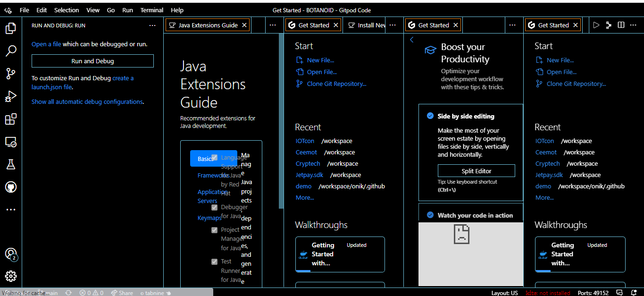Click Ports: 49152 in status bar
Viewport: 644px width, 296px height.
pos(594,293)
